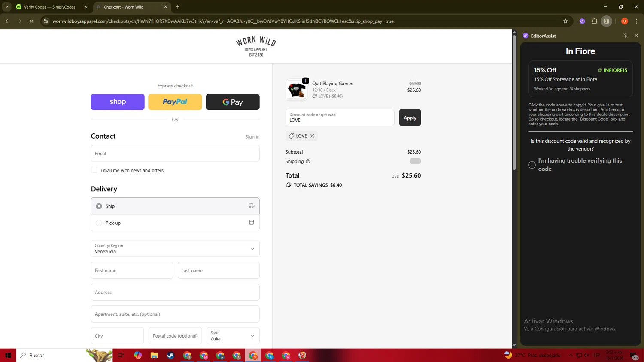Open Windows search box Buscar
644x362 pixels.
point(64,355)
